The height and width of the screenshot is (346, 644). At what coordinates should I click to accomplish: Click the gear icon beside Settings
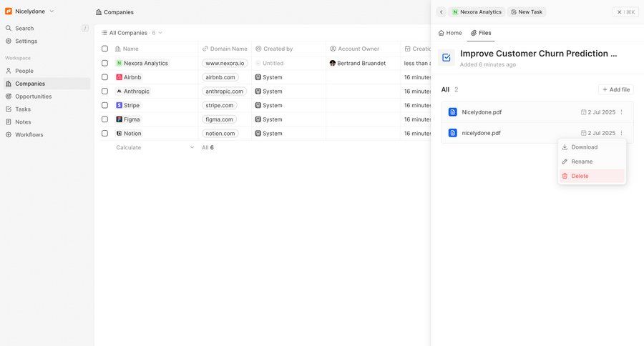(8, 41)
